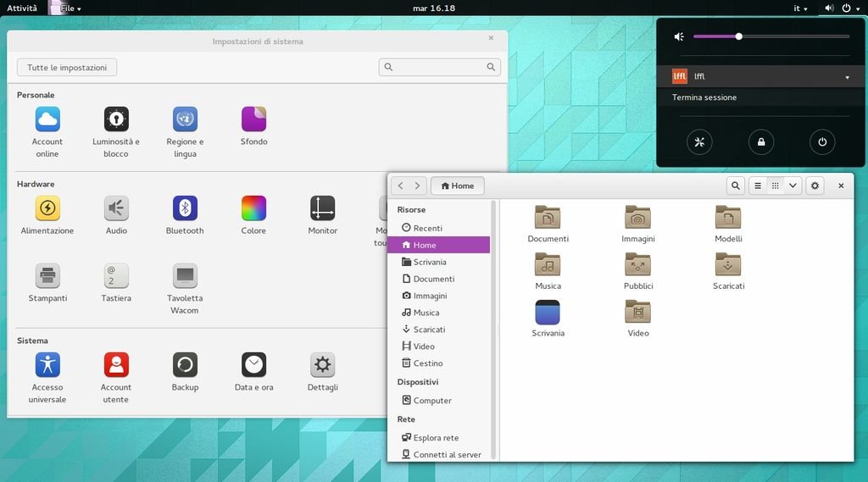Switch file manager to list view
The width and height of the screenshot is (868, 482).
coord(758,186)
